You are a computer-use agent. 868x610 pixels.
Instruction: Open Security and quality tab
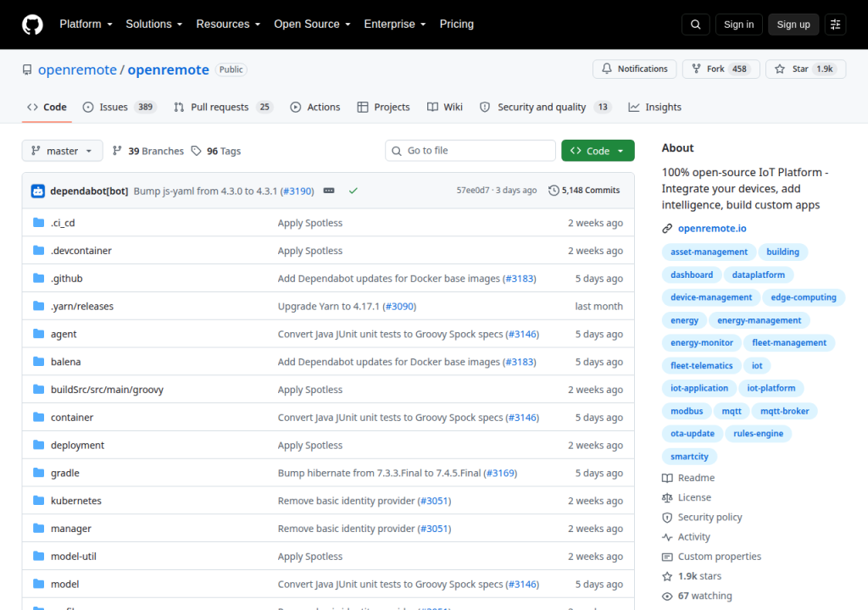click(546, 108)
